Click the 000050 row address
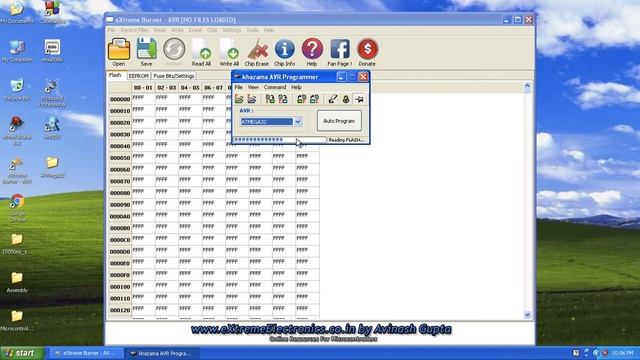Viewport: 640px width, 360px height. point(120,158)
